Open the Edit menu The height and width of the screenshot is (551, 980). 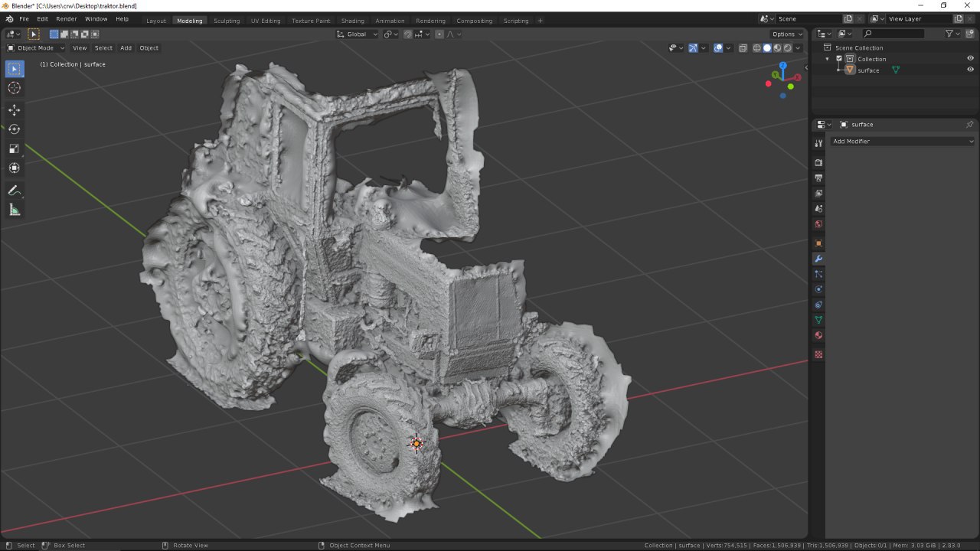[x=42, y=19]
